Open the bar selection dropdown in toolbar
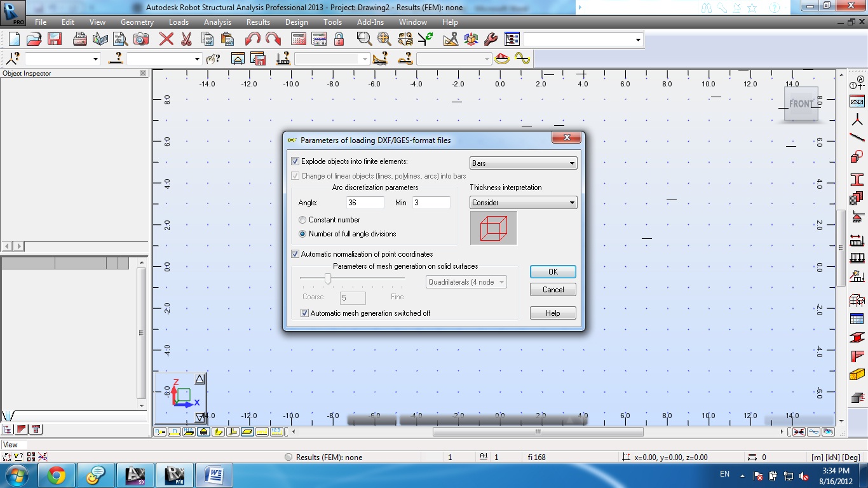Screen dimensions: 868x488 tap(164, 59)
